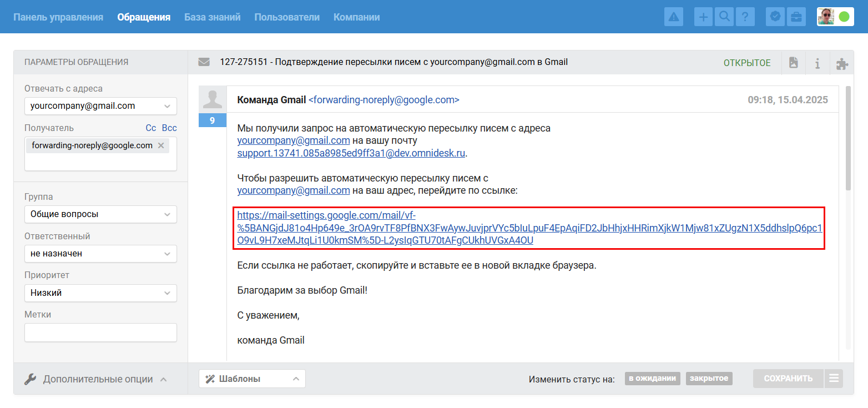Click the verified checkmark badge icon
Screen dimensions: 868x408
pyautogui.click(x=775, y=17)
